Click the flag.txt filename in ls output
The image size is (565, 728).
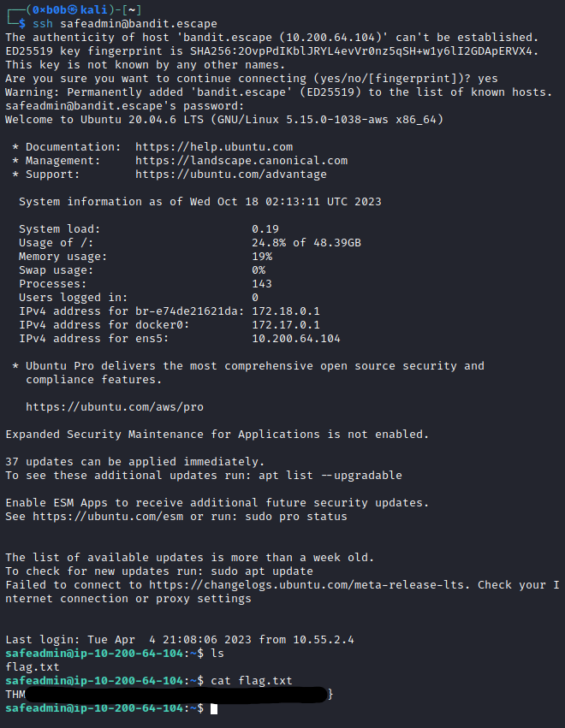click(x=33, y=667)
